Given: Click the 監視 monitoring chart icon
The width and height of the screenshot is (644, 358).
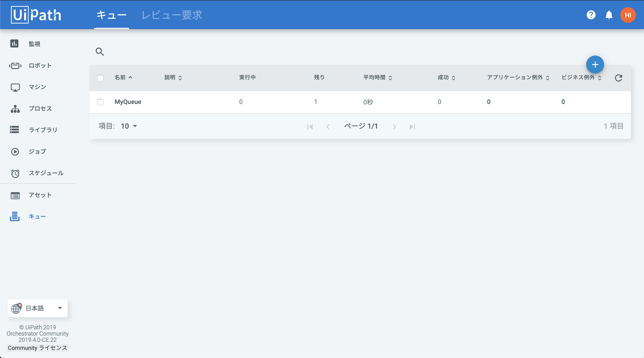Looking at the screenshot, I should pos(15,43).
